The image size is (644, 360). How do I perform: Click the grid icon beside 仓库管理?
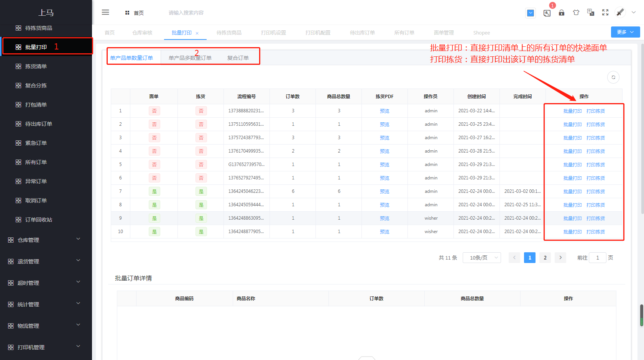(x=11, y=240)
